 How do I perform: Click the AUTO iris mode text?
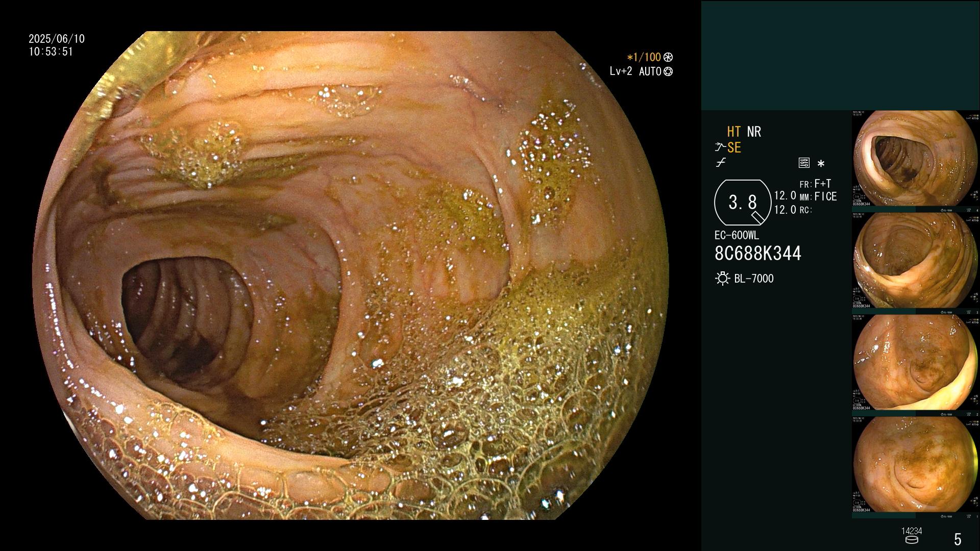coord(650,72)
